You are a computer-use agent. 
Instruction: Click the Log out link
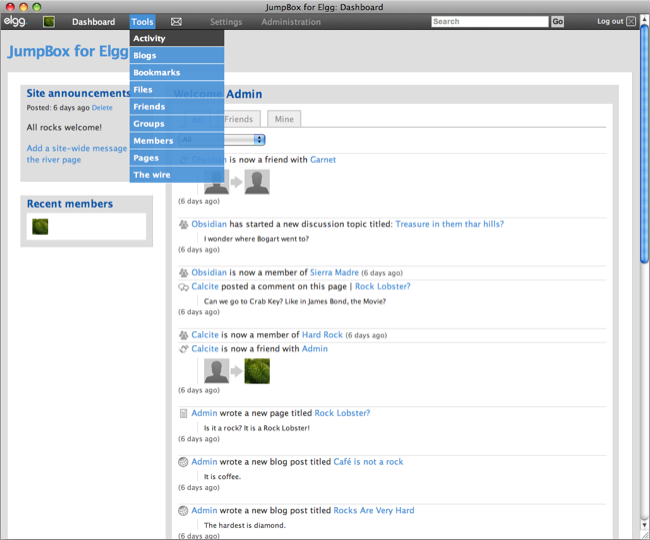point(610,22)
